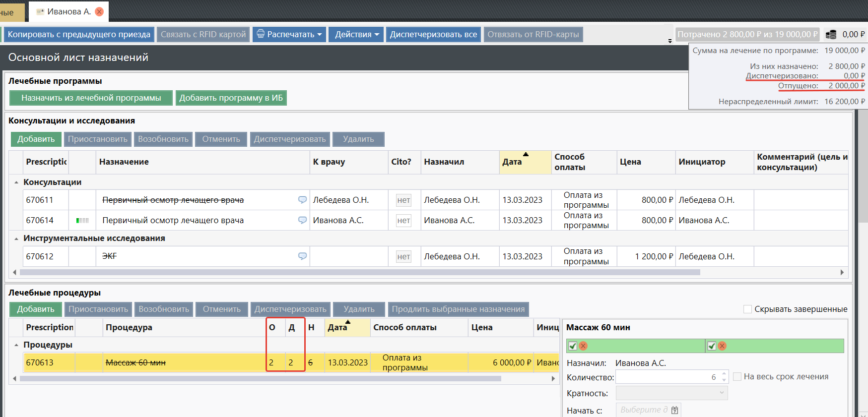Toggle the Скрывать завершенные checkbox
The image size is (868, 417).
(x=747, y=309)
